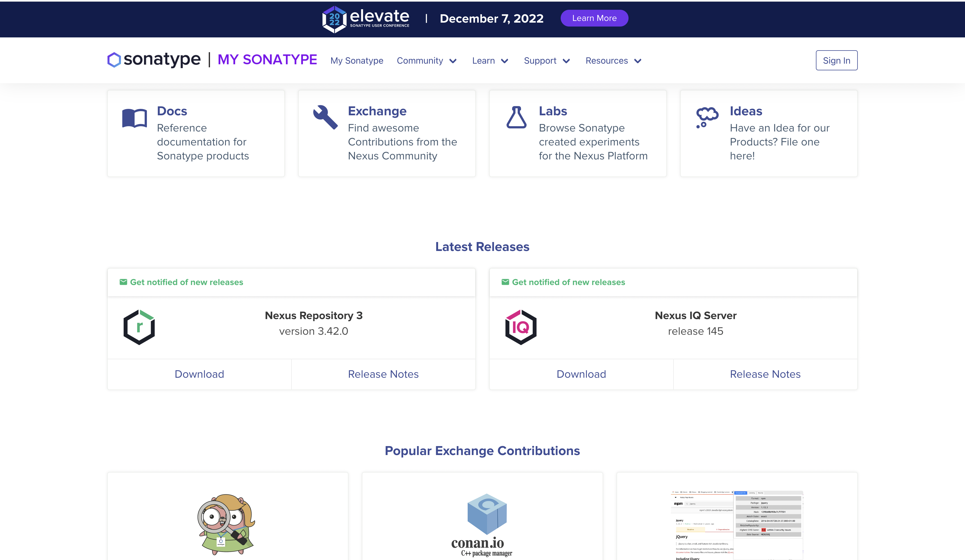965x560 pixels.
Task: Click the Learn More banner button
Action: click(x=594, y=18)
